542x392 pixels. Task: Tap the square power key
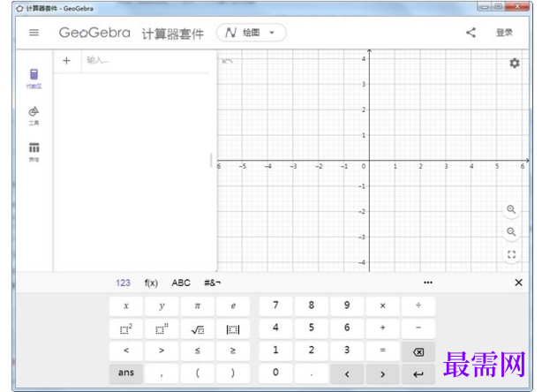coord(126,328)
